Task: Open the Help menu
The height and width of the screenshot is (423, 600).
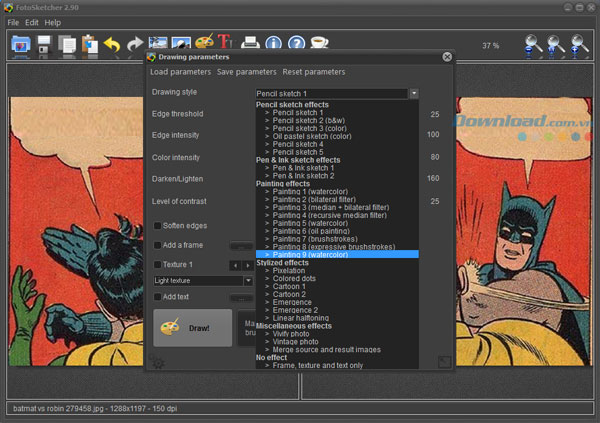Action: coord(52,23)
